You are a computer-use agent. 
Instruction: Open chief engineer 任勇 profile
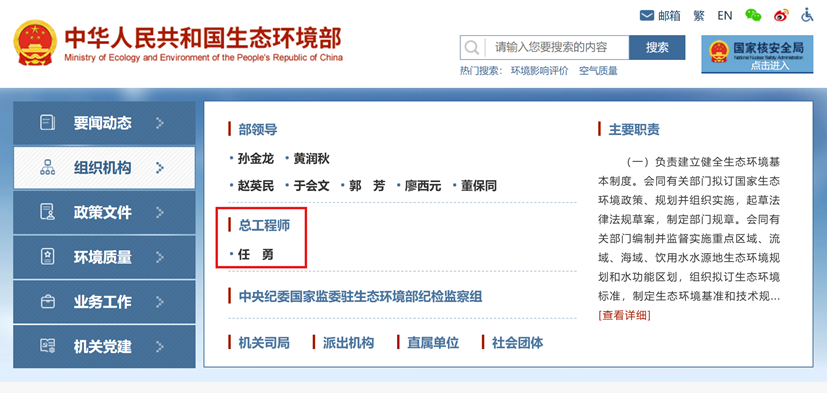[256, 255]
